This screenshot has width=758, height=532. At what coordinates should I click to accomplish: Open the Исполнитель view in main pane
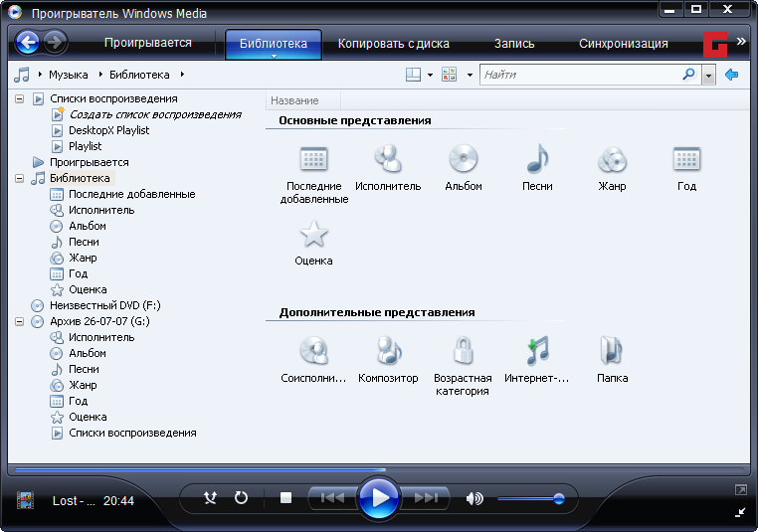pyautogui.click(x=388, y=159)
